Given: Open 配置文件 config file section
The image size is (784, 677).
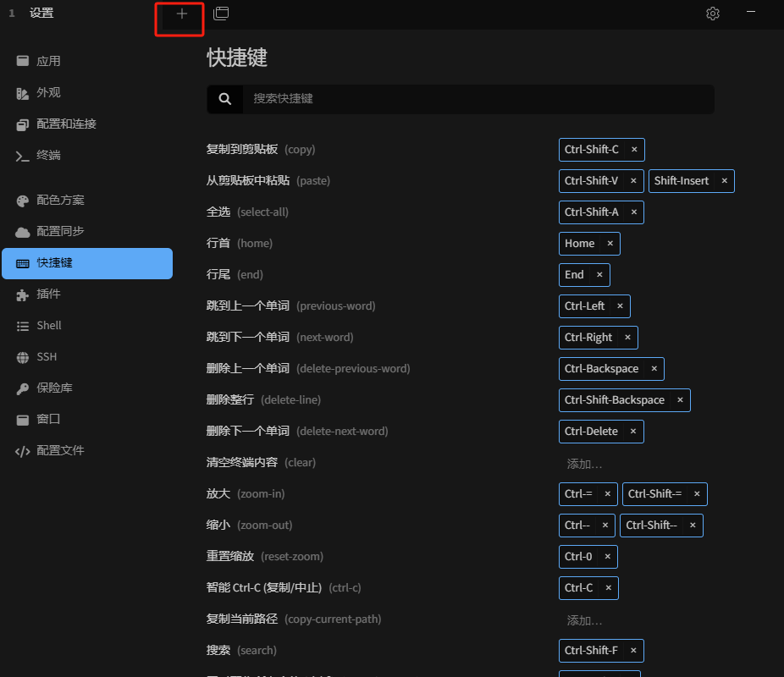Looking at the screenshot, I should point(60,450).
